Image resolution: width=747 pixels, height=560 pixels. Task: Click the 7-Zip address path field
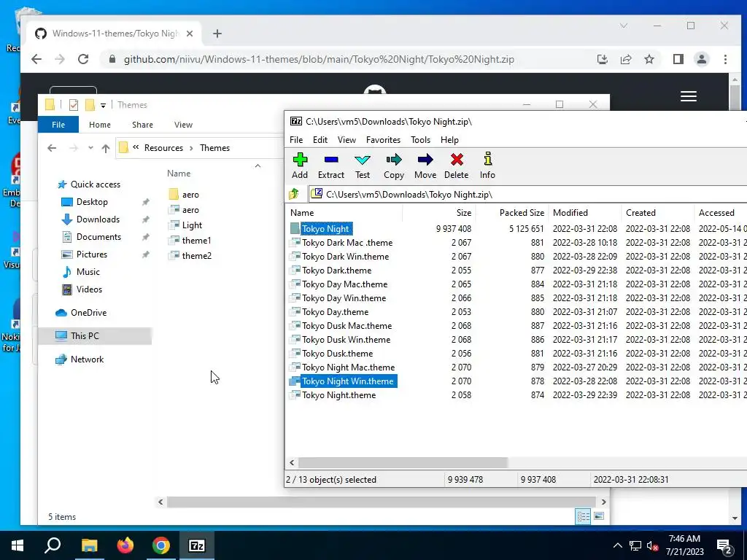click(528, 194)
